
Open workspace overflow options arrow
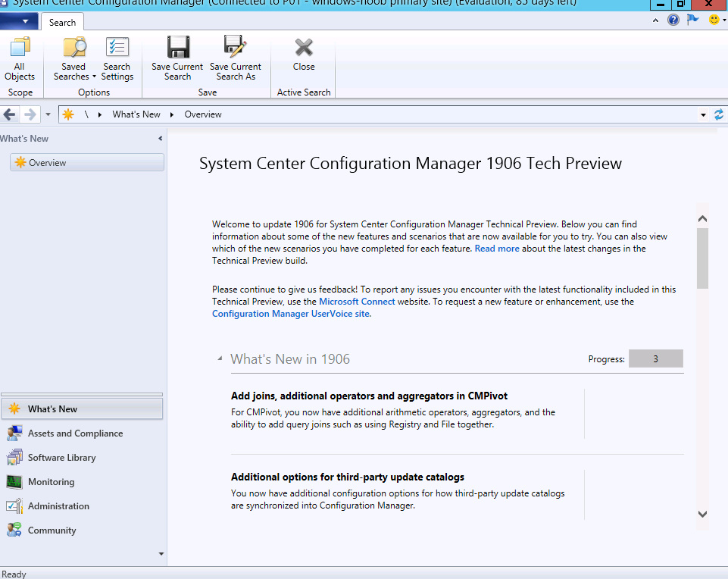pyautogui.click(x=161, y=553)
